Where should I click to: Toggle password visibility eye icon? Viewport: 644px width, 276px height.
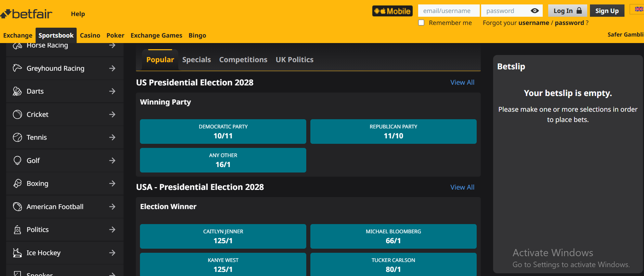click(534, 11)
